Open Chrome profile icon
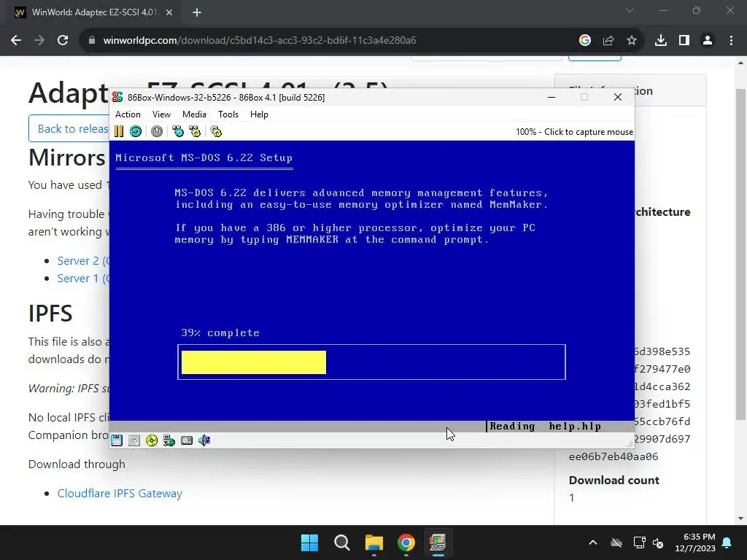Screen dimensions: 747x560 pos(708,41)
